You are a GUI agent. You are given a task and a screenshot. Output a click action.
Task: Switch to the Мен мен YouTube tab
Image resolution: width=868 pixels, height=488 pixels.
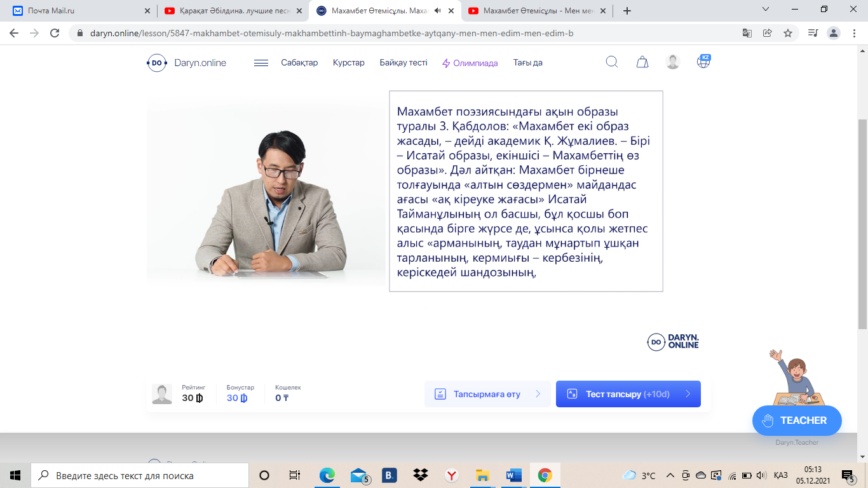(537, 11)
